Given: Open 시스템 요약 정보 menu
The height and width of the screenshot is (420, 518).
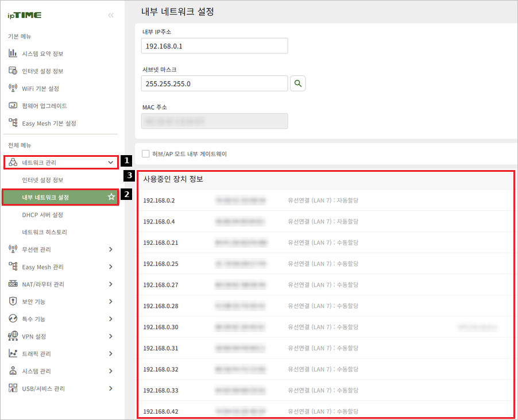Looking at the screenshot, I should (x=42, y=53).
